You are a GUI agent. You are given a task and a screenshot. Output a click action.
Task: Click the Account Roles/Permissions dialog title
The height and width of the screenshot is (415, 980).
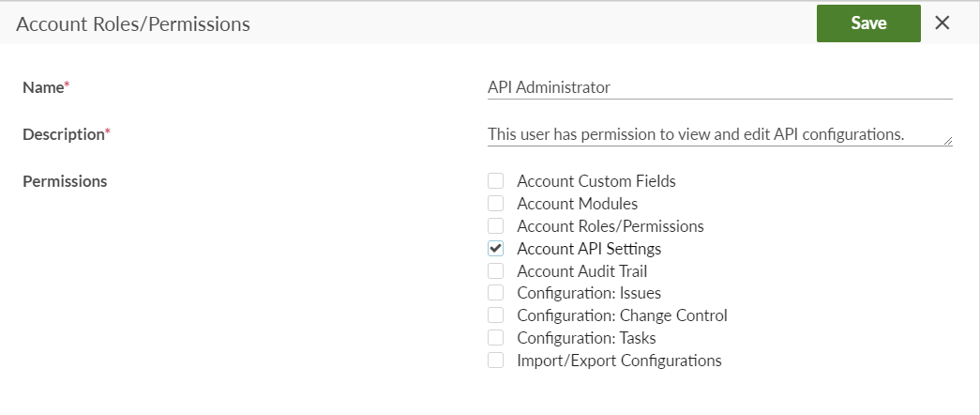133,23
